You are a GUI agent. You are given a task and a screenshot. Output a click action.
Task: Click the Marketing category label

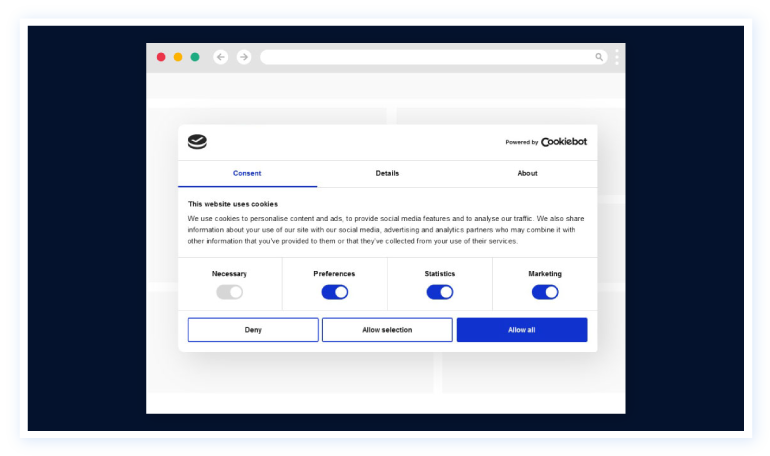click(545, 273)
